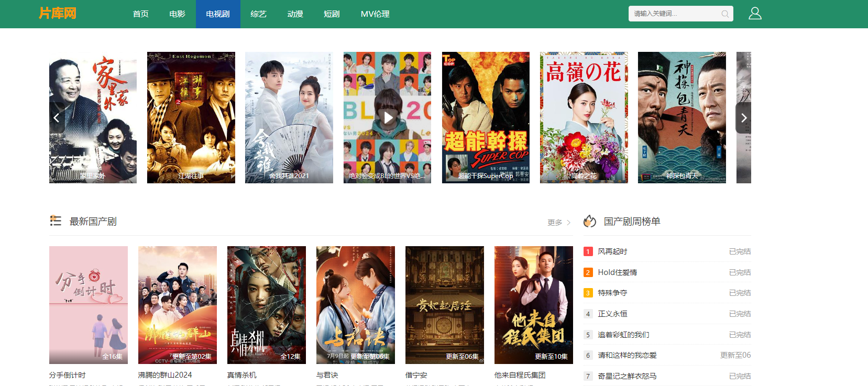Open 他来自程氏集团 drama poster
This screenshot has width=868, height=386.
point(534,305)
